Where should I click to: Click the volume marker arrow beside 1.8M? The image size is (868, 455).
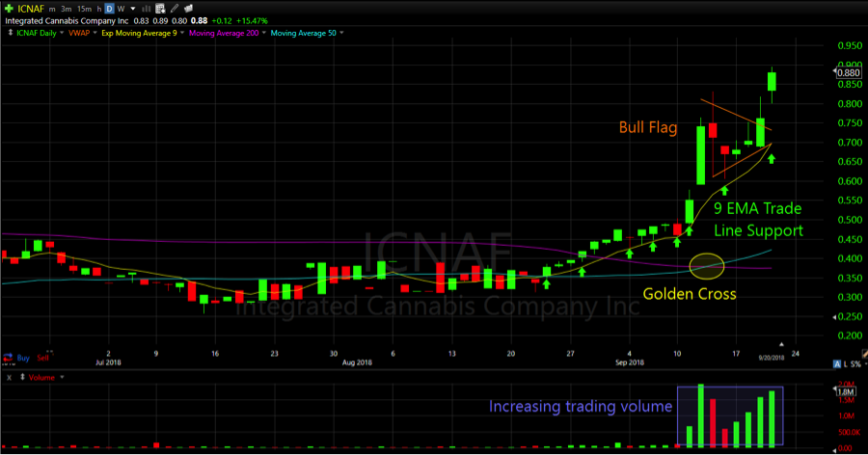pyautogui.click(x=835, y=390)
